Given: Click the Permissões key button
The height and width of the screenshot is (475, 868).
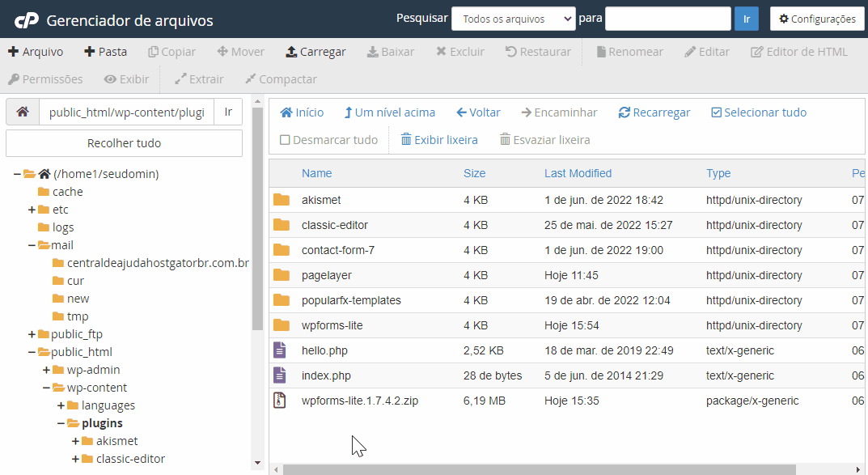Looking at the screenshot, I should pos(45,79).
